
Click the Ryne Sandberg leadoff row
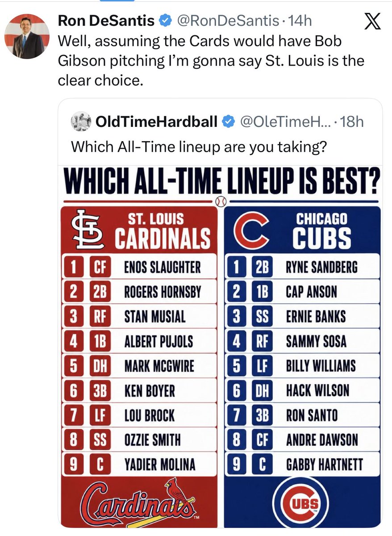click(302, 268)
